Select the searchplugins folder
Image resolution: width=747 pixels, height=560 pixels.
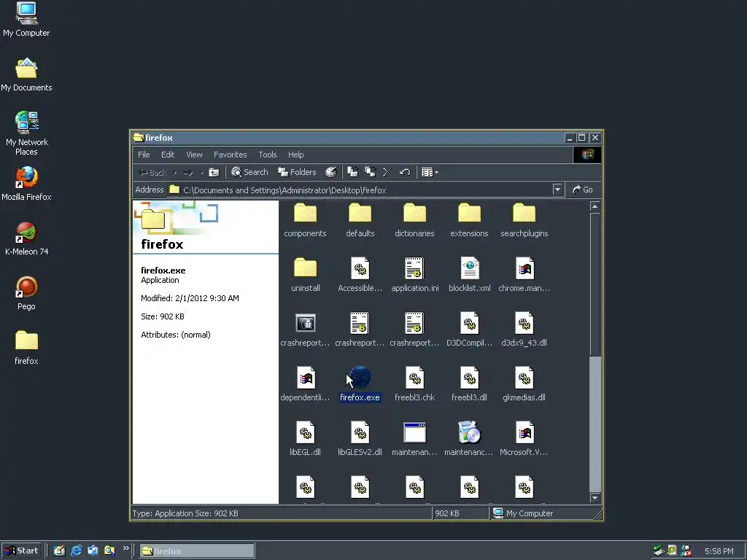[x=524, y=220]
